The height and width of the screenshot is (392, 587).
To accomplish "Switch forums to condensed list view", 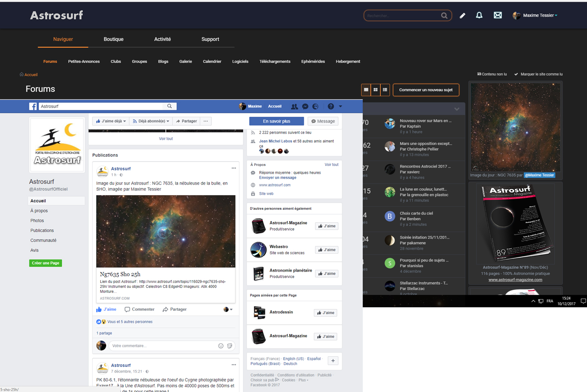I will 366,90.
